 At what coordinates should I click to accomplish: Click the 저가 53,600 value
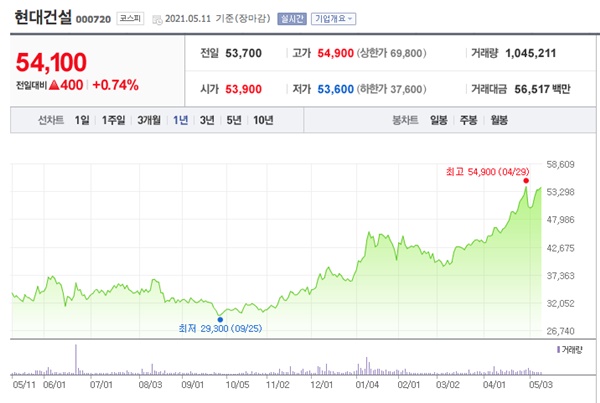tap(335, 89)
